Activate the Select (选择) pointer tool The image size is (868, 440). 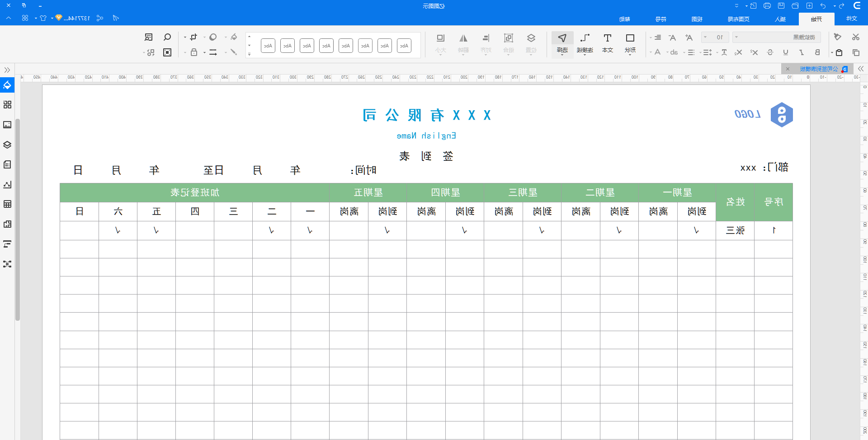pyautogui.click(x=562, y=43)
